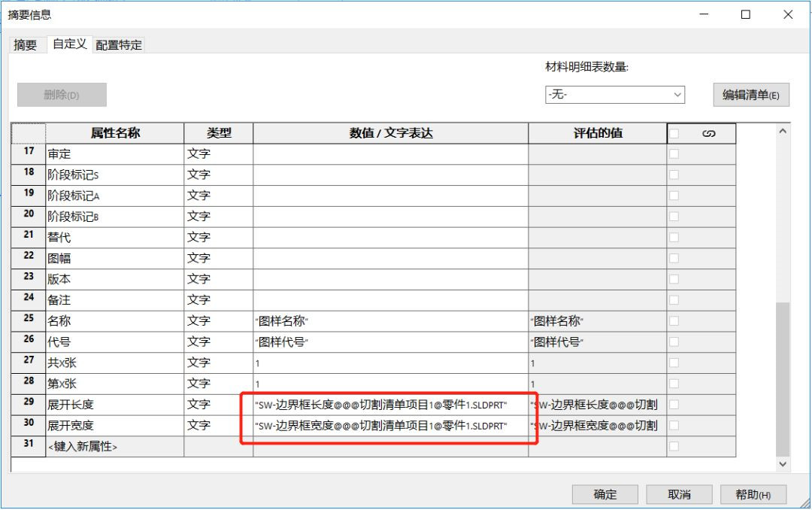812x510 pixels.
Task: Tick the header checkbox beside link icon
Action: [674, 134]
